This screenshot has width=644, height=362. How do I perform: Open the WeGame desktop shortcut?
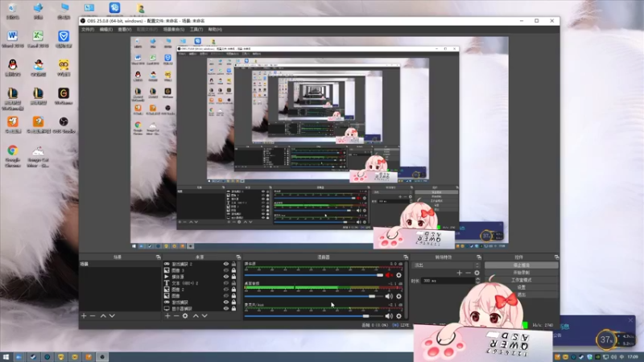[64, 96]
